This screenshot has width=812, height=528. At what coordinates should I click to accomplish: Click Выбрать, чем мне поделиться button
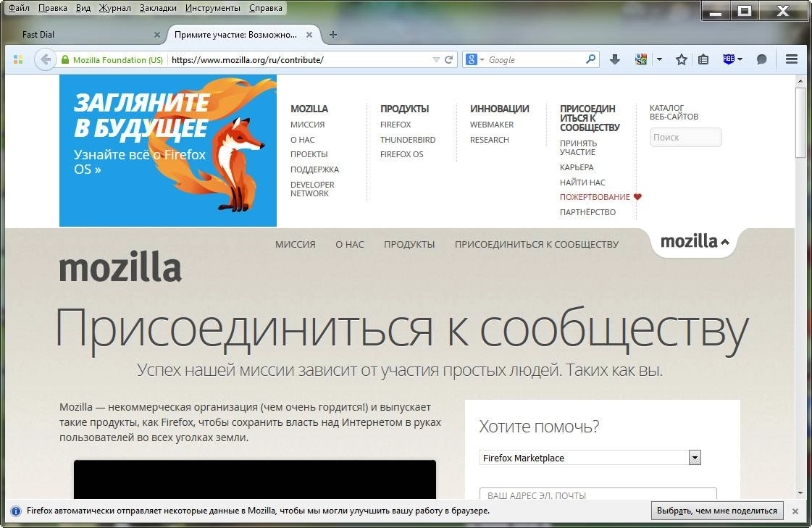(716, 511)
